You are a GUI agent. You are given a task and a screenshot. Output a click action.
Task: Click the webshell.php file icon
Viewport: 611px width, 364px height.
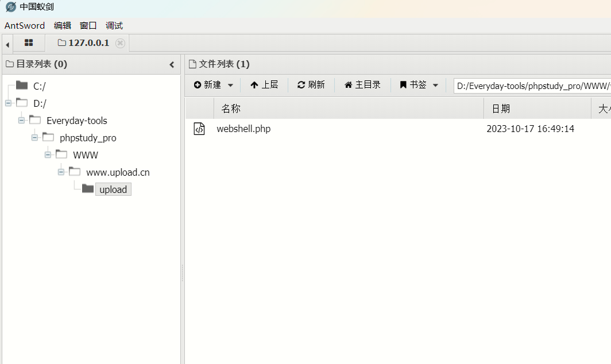click(199, 129)
